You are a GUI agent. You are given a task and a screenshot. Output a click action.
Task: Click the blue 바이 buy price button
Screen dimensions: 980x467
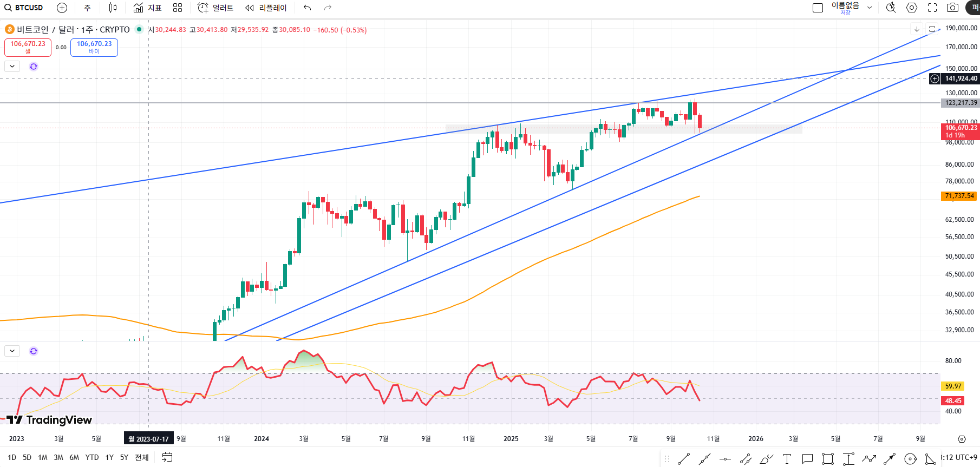pyautogui.click(x=94, y=47)
